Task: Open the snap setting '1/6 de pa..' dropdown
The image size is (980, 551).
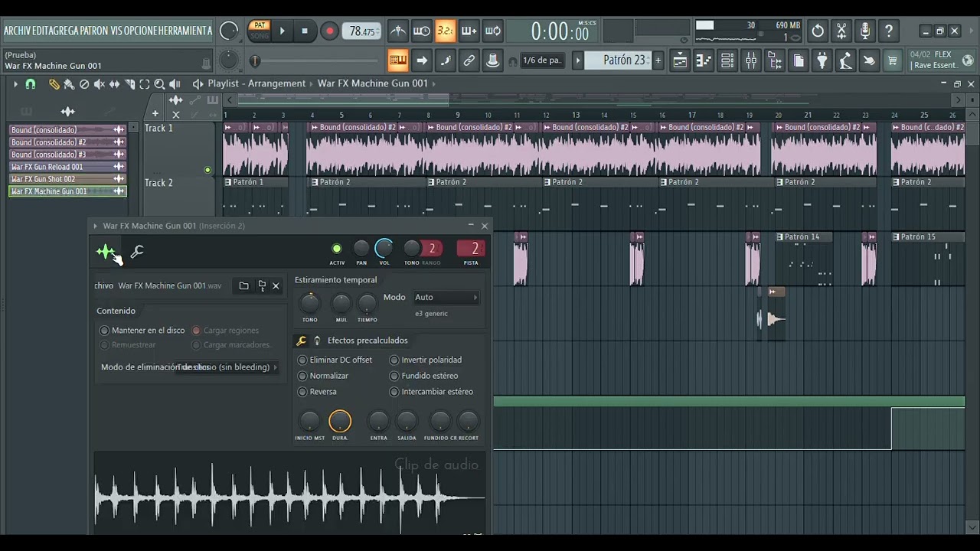Action: click(542, 60)
